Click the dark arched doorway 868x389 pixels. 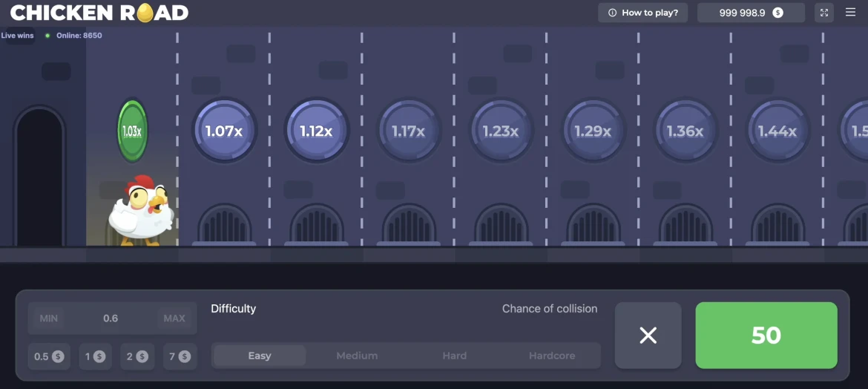(x=39, y=177)
